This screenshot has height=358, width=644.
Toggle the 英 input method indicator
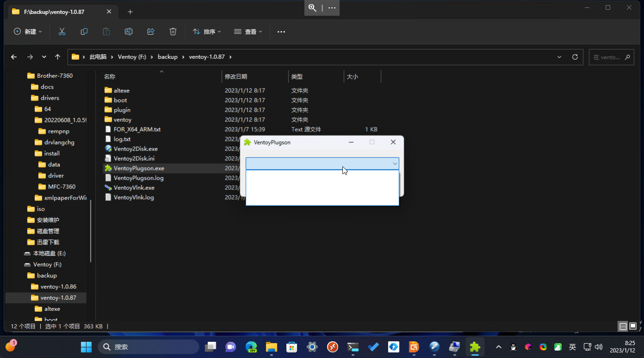point(573,347)
